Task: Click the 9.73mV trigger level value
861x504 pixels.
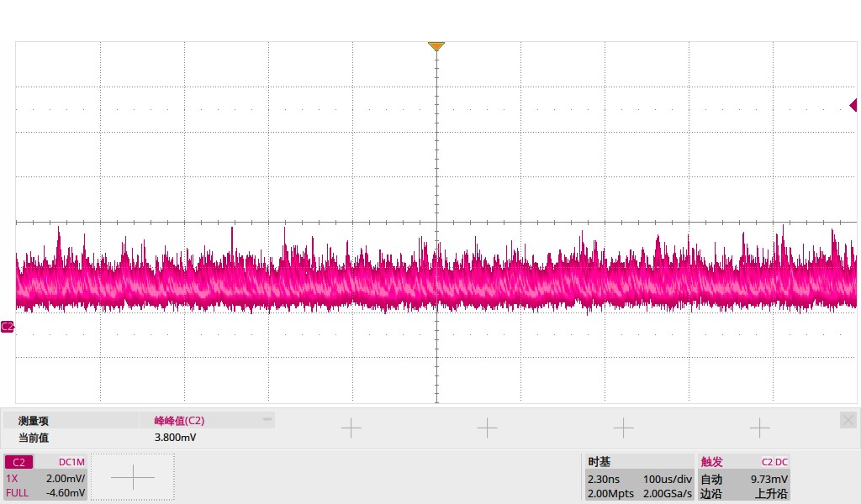Action: pyautogui.click(x=768, y=478)
